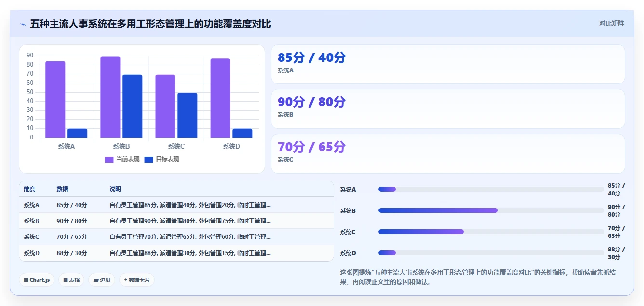The height and width of the screenshot is (306, 644).
Task: Click 系统C blue target-performance bar
Action: [x=187, y=115]
